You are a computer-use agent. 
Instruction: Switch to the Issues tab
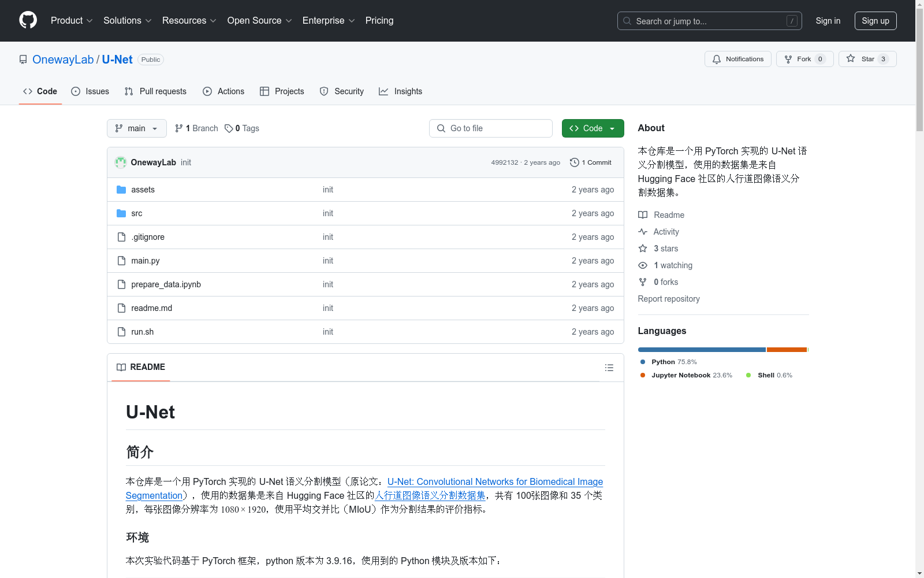(x=90, y=91)
